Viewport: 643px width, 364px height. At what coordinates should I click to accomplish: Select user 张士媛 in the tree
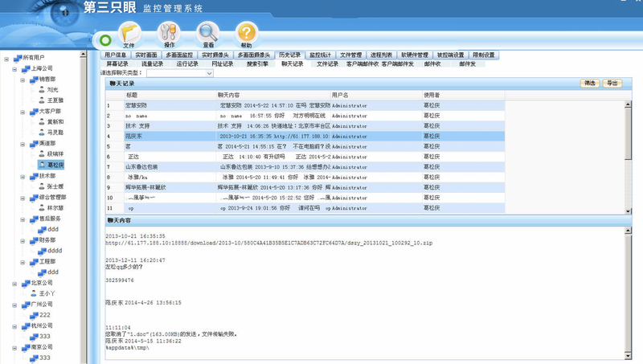(51, 186)
